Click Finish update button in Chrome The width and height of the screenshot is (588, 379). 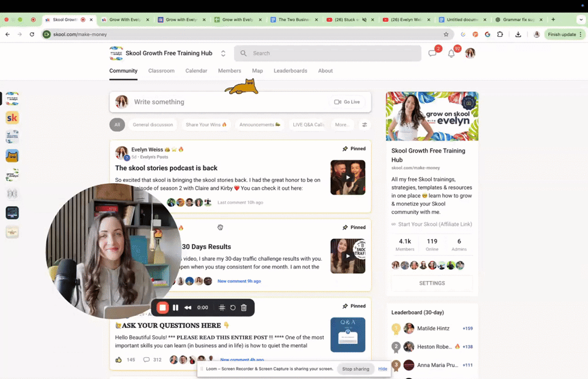(x=565, y=34)
